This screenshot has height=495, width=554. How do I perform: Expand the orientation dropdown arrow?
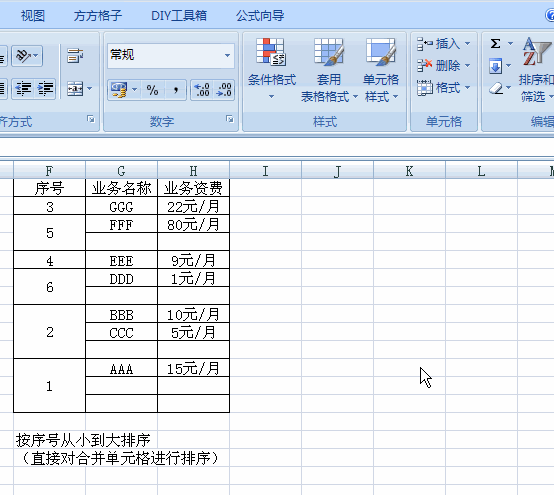tap(36, 55)
